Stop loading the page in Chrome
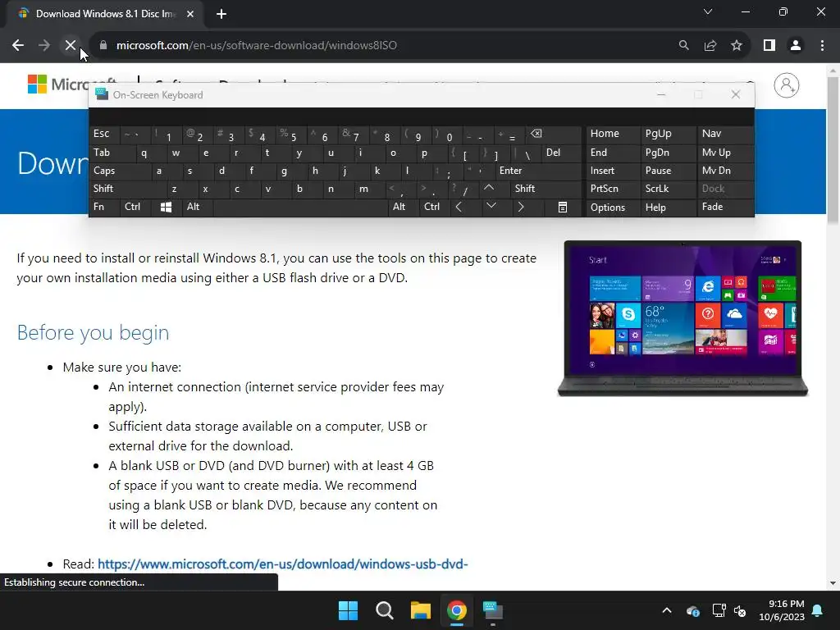The width and height of the screenshot is (840, 630). [x=71, y=46]
